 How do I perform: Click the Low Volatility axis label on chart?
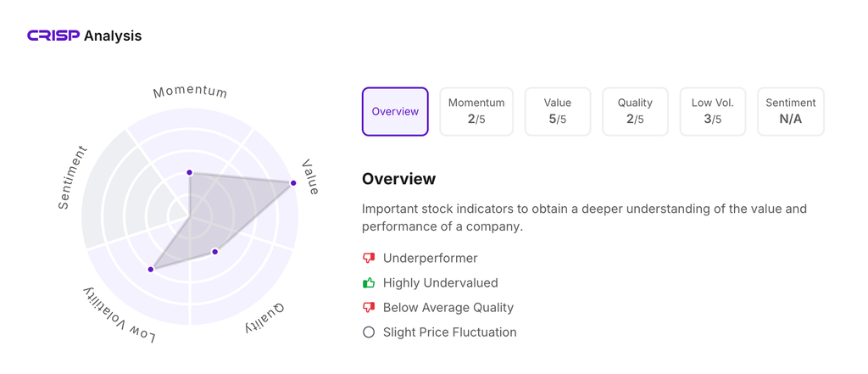tap(120, 315)
